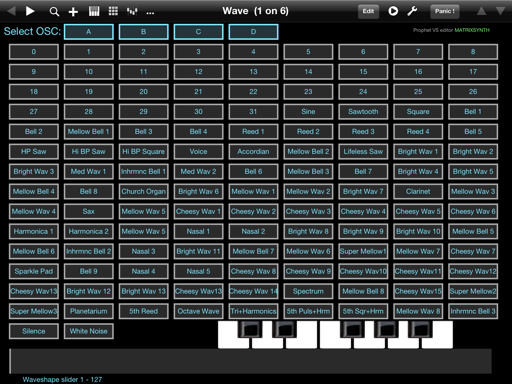Start playback with the play triangle

(30, 11)
